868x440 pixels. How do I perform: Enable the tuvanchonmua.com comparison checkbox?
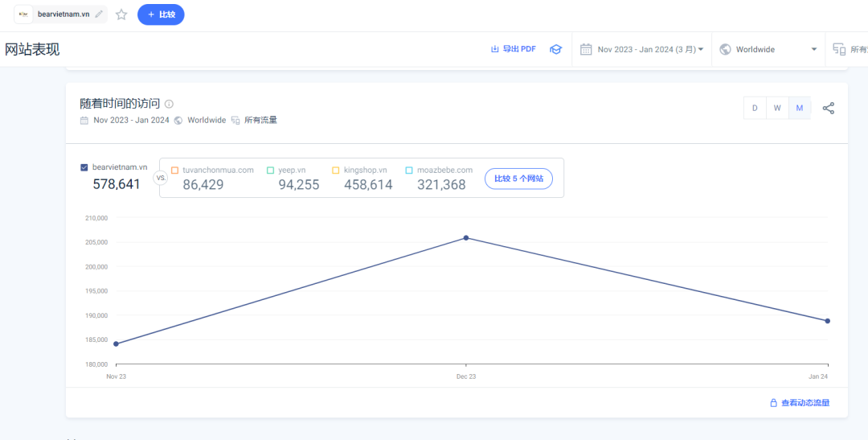tap(174, 171)
